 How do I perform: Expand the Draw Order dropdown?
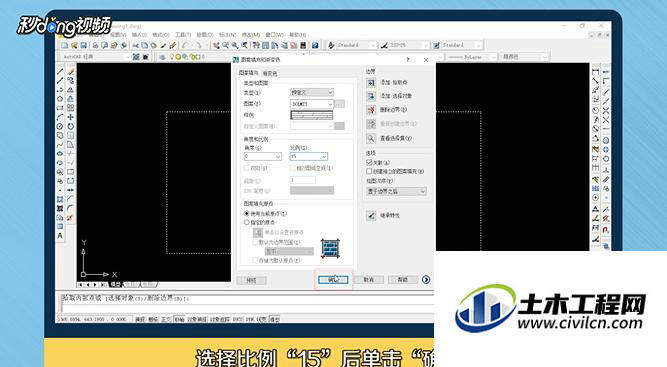[x=396, y=192]
